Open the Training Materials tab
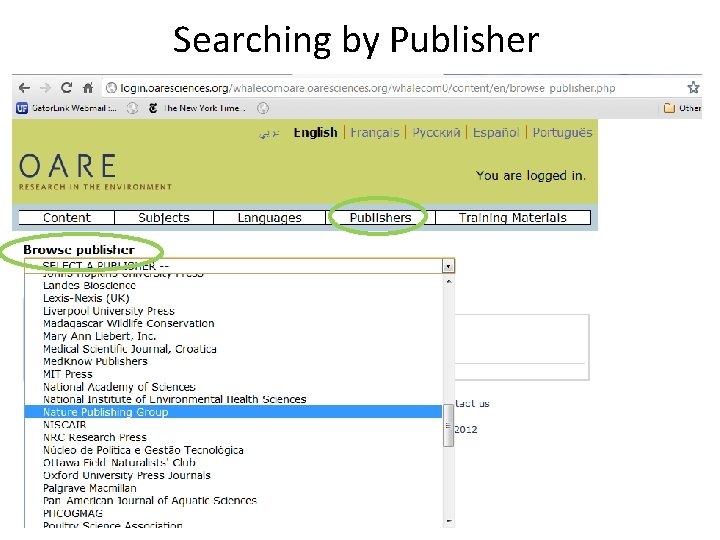 (512, 218)
